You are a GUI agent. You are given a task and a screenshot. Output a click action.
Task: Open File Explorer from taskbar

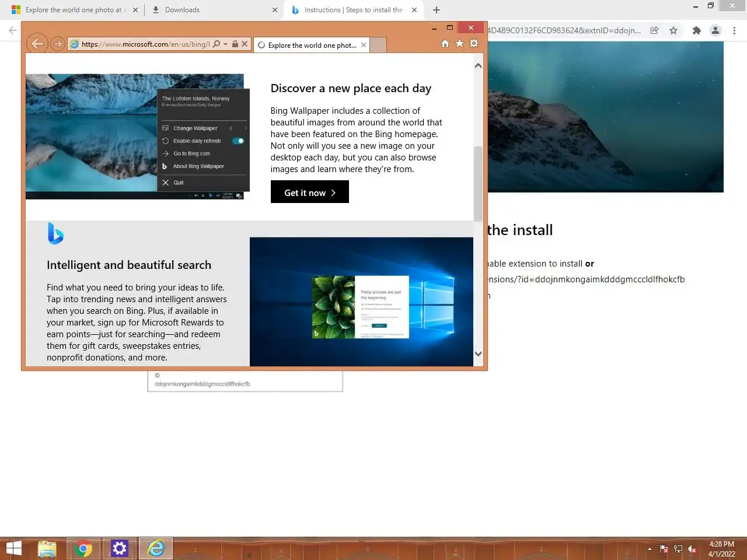[47, 548]
